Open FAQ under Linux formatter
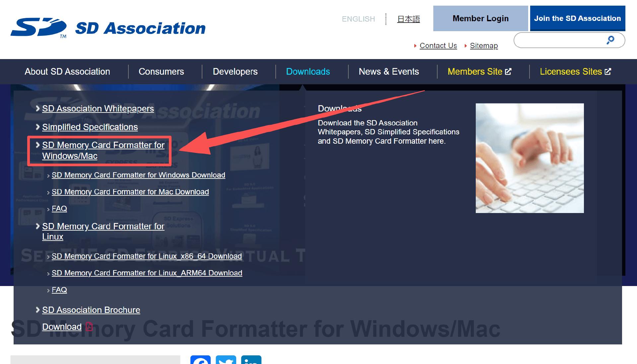The width and height of the screenshot is (637, 364). tap(59, 290)
